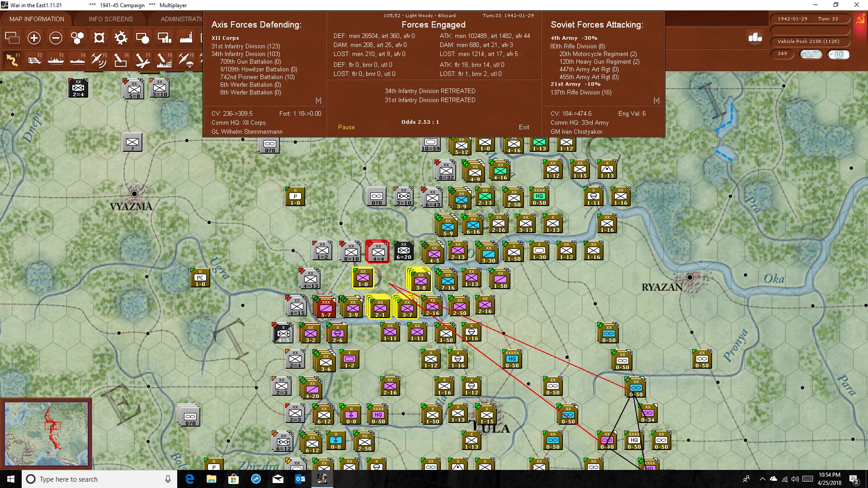Viewport: 868px width, 488px height.
Task: Click the 349 points field
Action: click(782, 54)
